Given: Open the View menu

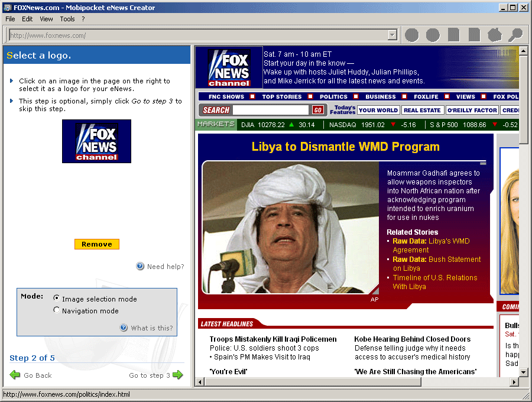Looking at the screenshot, I should click(46, 19).
